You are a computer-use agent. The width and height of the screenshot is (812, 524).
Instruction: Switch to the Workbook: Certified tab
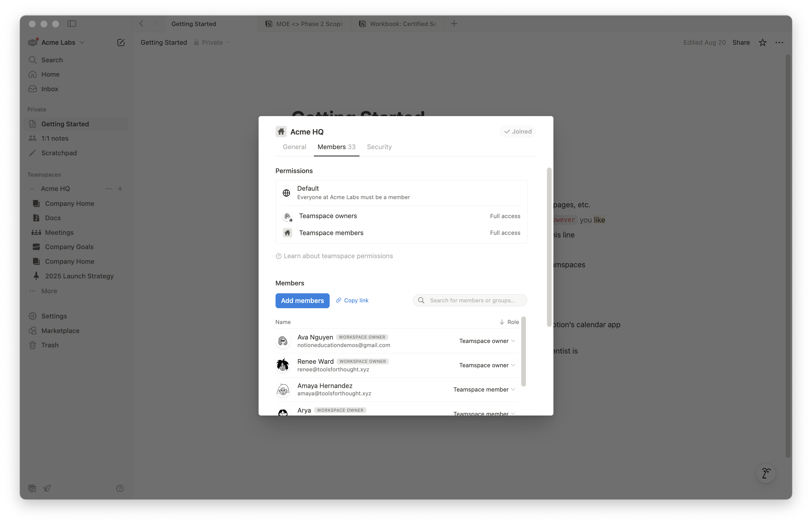pos(400,24)
